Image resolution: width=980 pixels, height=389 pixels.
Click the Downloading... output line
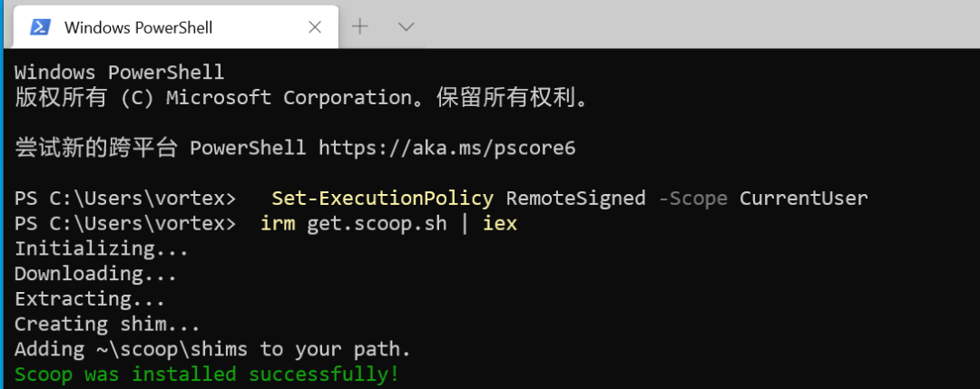pos(95,274)
